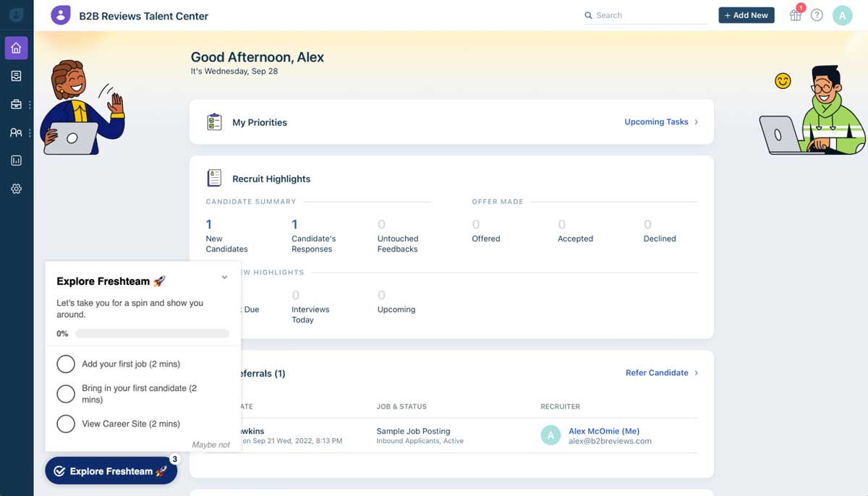Check off 'Add your first job' step
868x496 pixels.
[x=66, y=364]
